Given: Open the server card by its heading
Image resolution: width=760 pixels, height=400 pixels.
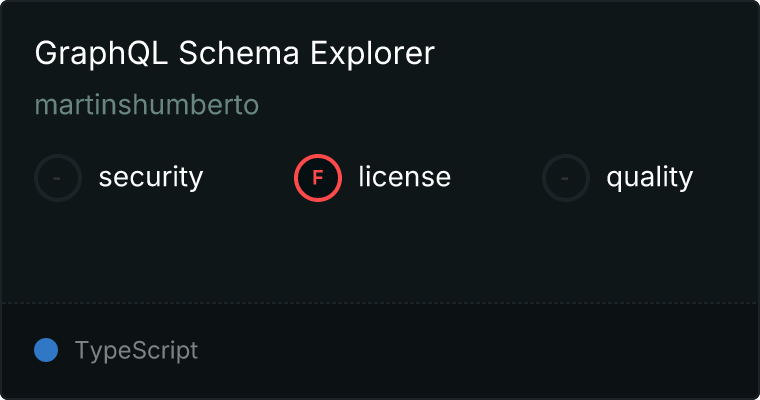Looking at the screenshot, I should 235,54.
